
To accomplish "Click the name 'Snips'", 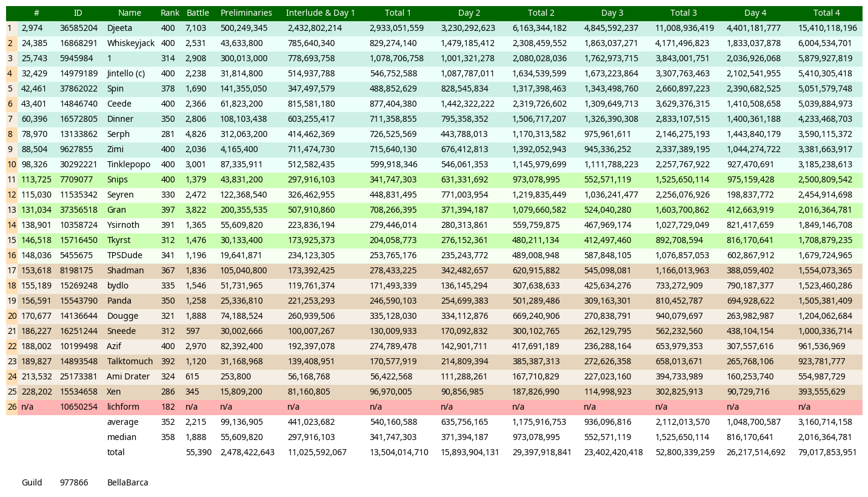I will [118, 179].
